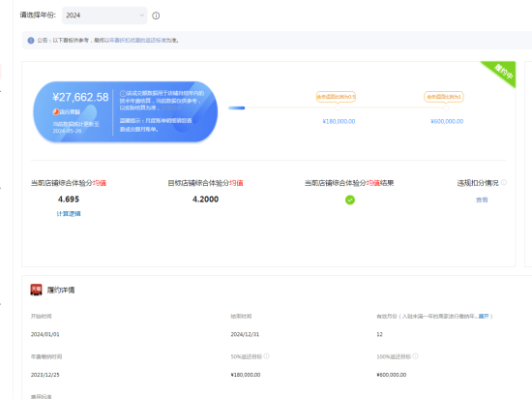Click the info icon inside the blue card

click(123, 93)
